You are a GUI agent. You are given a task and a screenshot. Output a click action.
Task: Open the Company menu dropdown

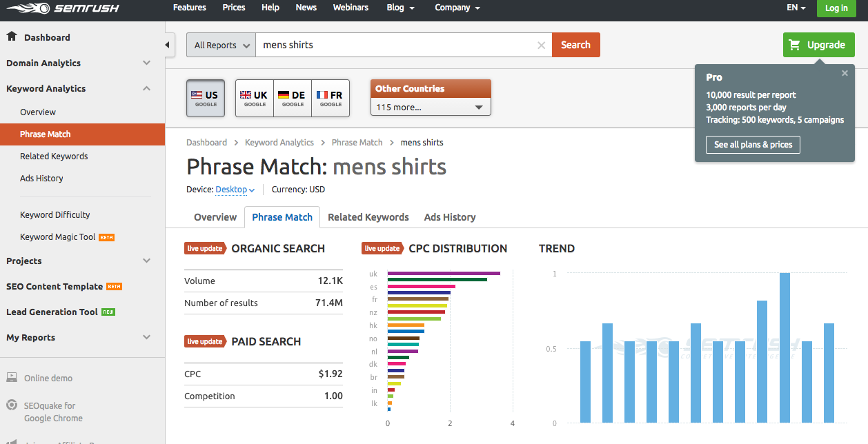click(457, 8)
